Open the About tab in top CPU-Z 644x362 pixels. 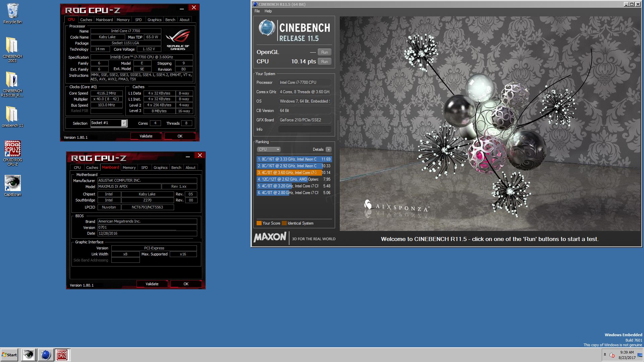pyautogui.click(x=184, y=20)
